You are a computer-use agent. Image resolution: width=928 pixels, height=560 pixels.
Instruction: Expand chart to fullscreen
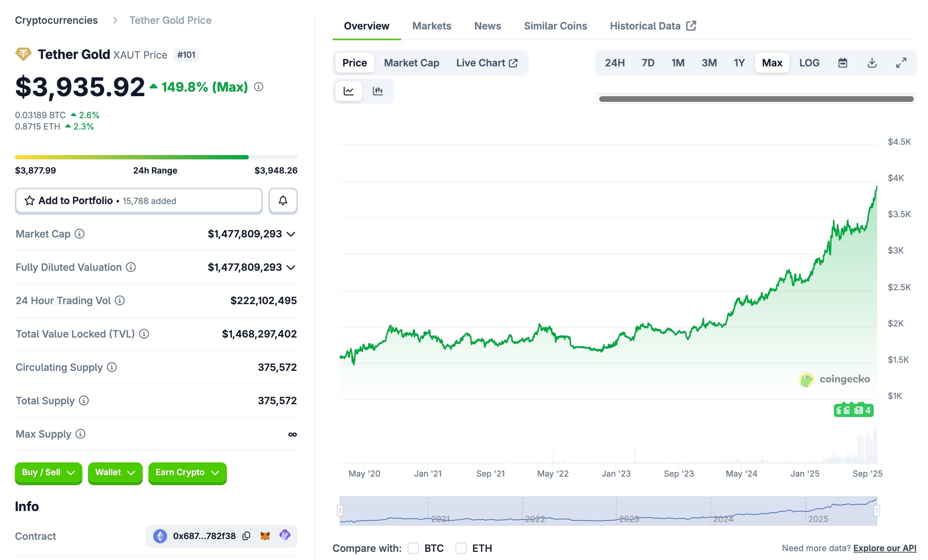click(901, 63)
